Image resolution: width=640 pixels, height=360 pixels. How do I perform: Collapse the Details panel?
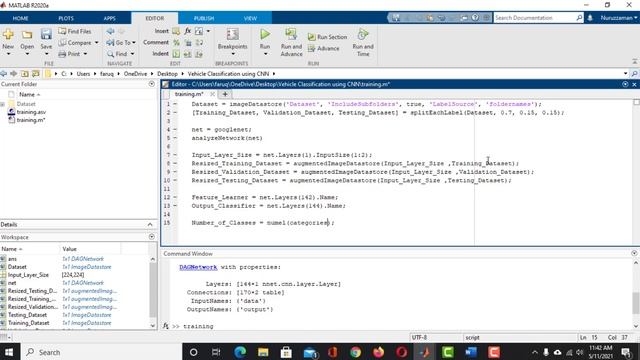tap(150, 224)
